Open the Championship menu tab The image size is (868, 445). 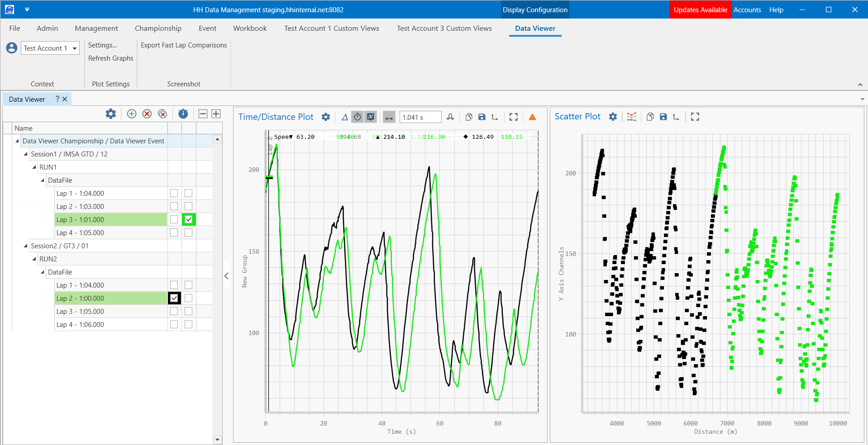pyautogui.click(x=158, y=28)
